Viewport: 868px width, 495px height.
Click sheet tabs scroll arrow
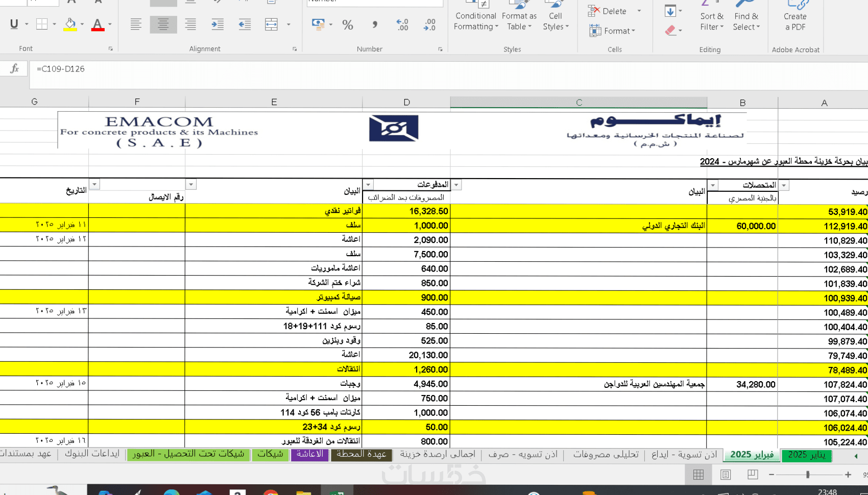856,455
